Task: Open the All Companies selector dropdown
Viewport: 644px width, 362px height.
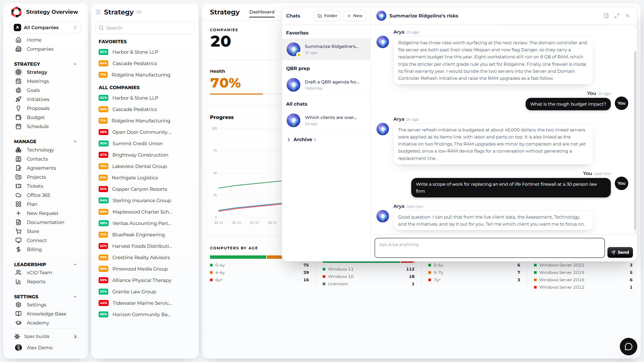Action: pyautogui.click(x=46, y=27)
